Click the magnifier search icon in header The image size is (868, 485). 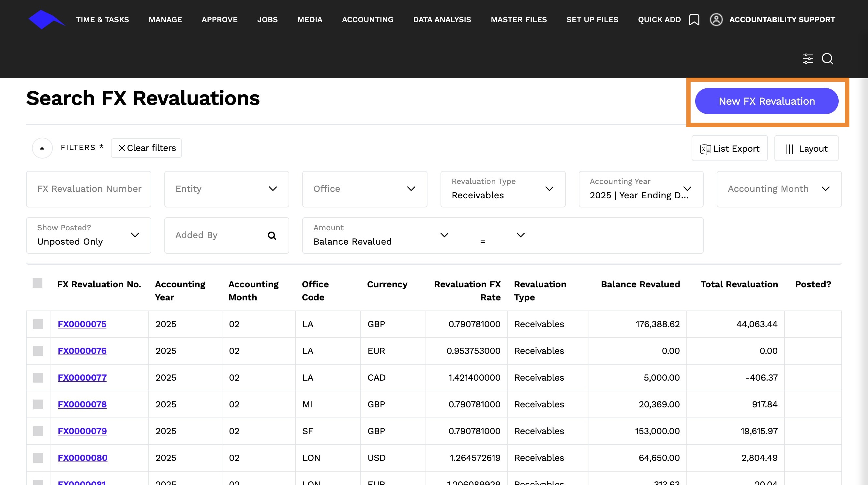coord(828,59)
